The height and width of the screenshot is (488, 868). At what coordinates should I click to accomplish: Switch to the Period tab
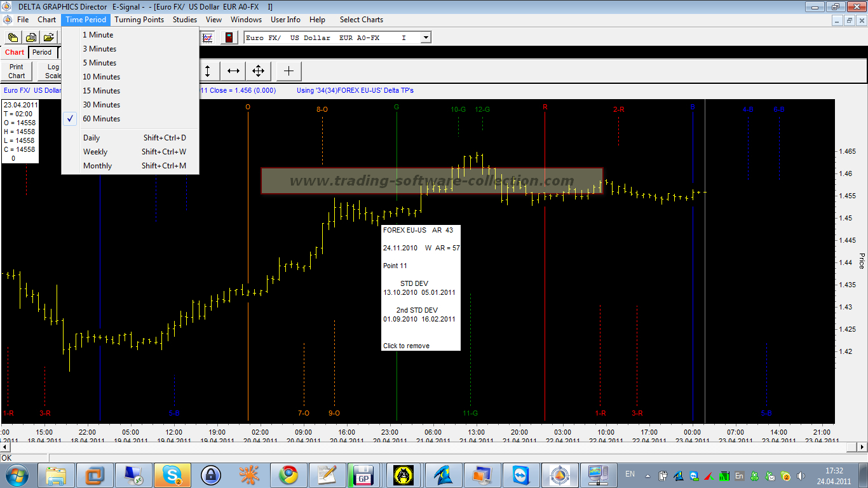point(42,52)
